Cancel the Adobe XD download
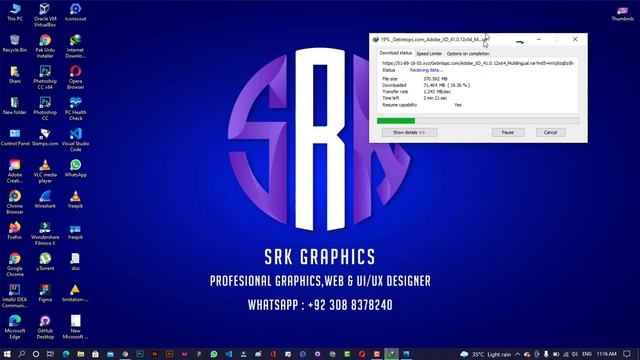Viewport: 640px width, 360px height. point(550,132)
